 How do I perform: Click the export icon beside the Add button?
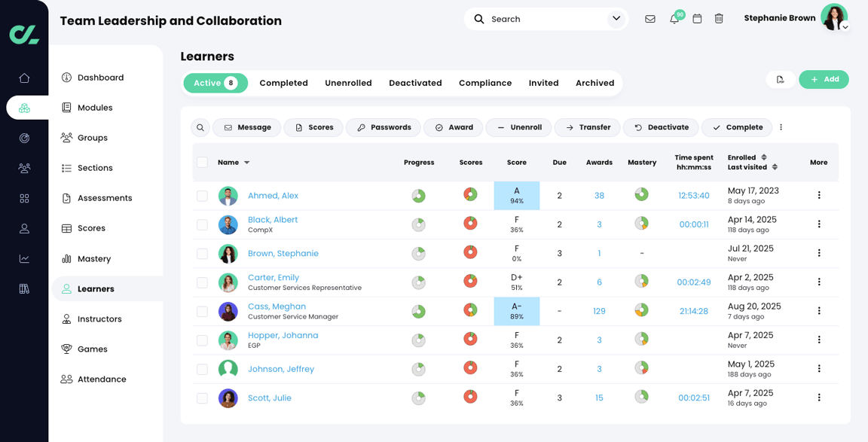coord(781,79)
